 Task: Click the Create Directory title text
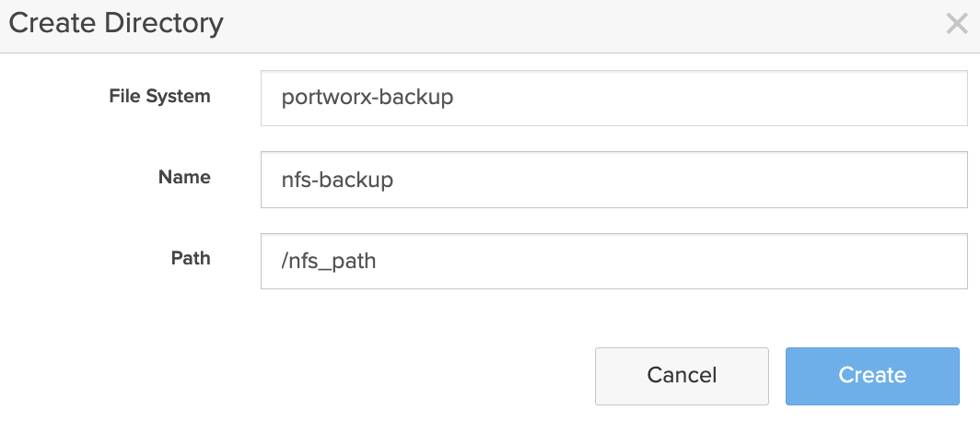tap(116, 23)
